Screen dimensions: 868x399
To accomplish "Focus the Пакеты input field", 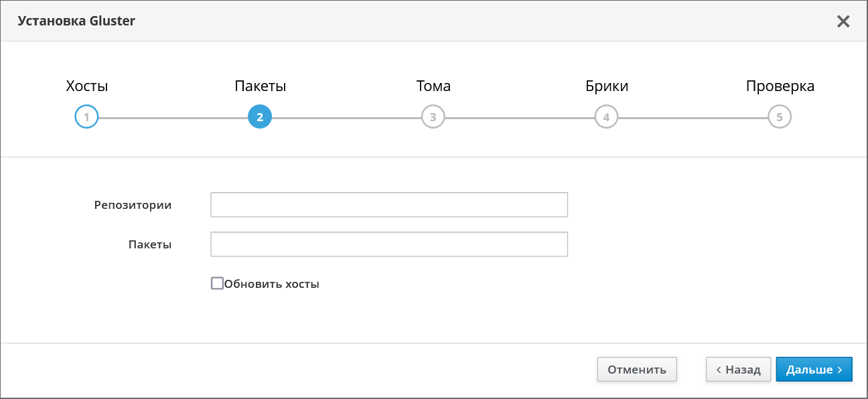I will point(389,244).
